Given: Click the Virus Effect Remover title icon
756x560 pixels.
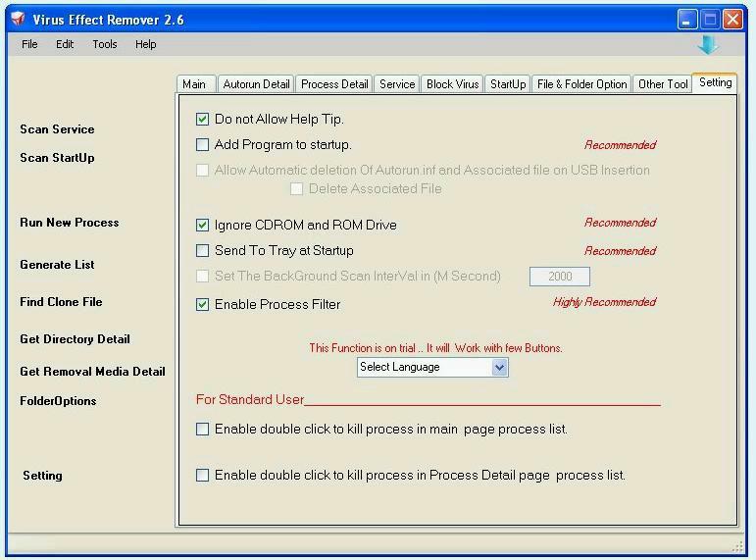Looking at the screenshot, I should click(x=19, y=19).
